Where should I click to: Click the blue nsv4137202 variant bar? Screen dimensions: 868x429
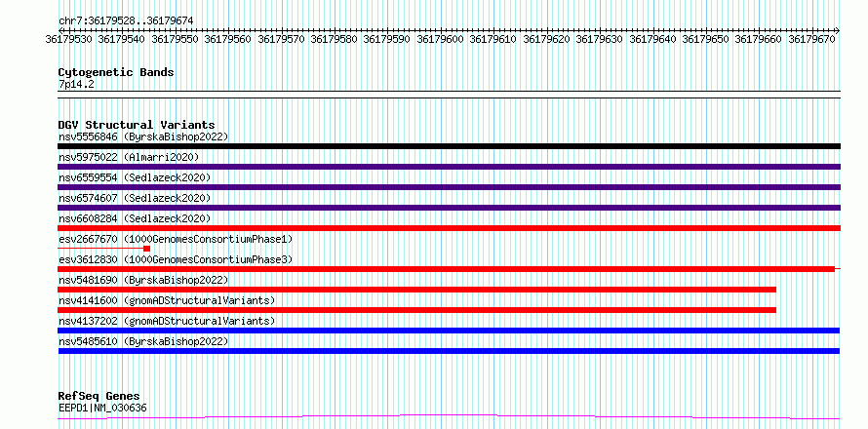click(x=449, y=331)
